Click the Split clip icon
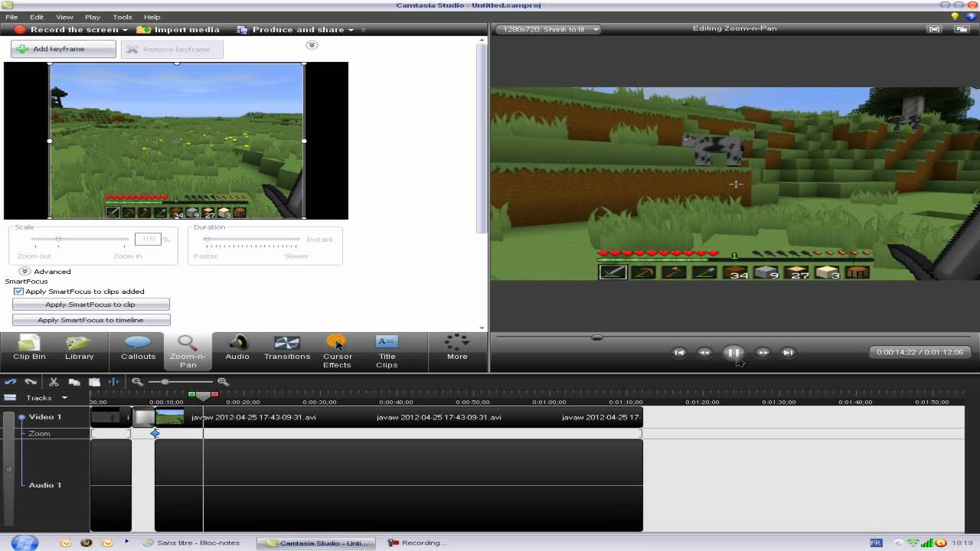The width and height of the screenshot is (980, 551). tap(113, 381)
